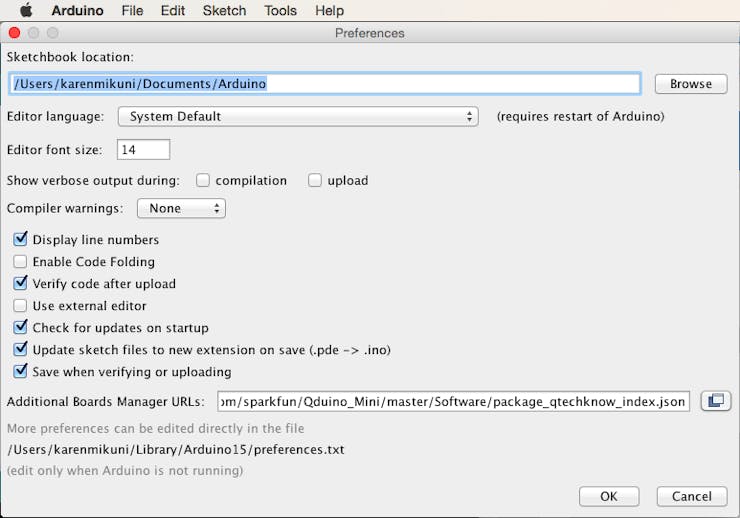
Task: Open the Help menu
Action: 329,10
